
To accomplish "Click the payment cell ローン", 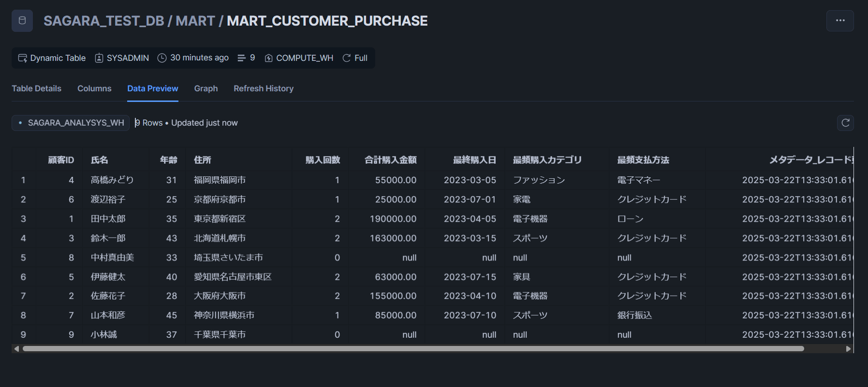I will [631, 219].
